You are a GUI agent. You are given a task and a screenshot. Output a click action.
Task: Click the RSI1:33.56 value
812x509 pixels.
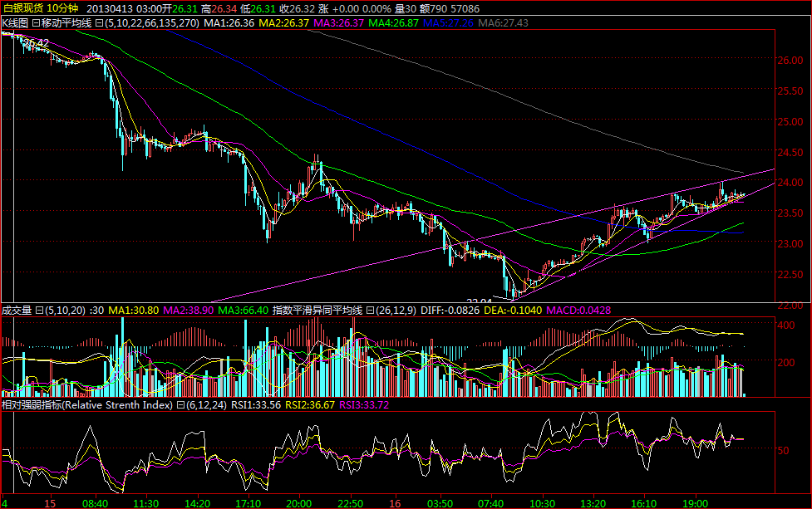tap(256, 405)
